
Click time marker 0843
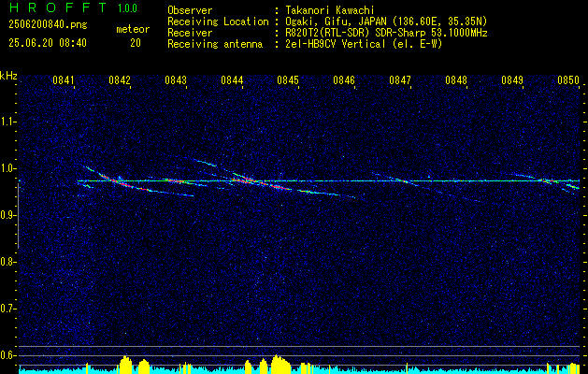176,80
